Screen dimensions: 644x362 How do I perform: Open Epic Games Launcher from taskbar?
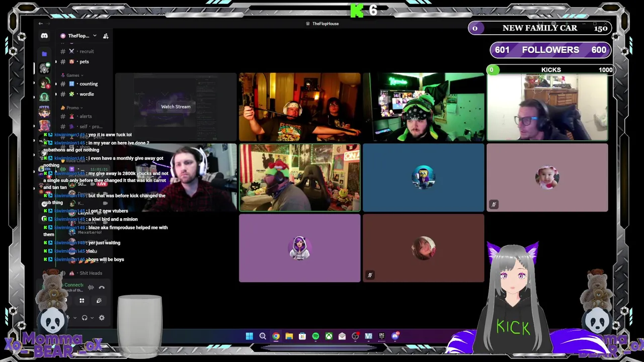click(382, 336)
